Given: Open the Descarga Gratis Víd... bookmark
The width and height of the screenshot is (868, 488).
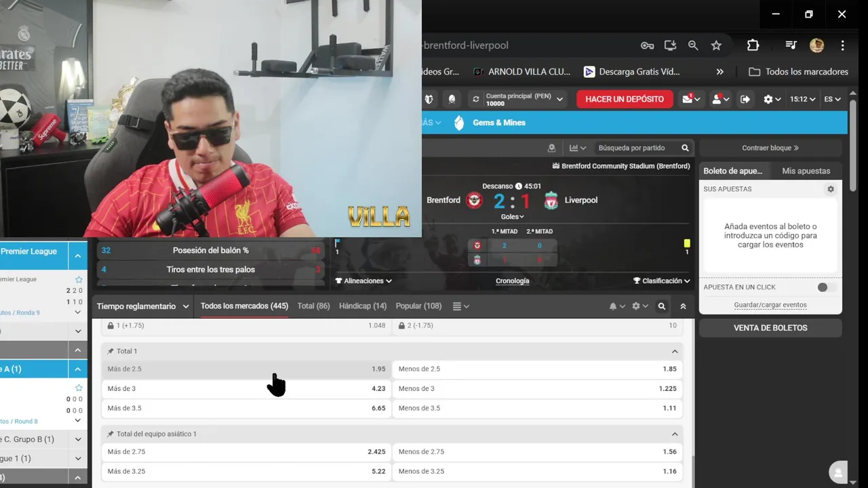Looking at the screenshot, I should click(x=631, y=72).
